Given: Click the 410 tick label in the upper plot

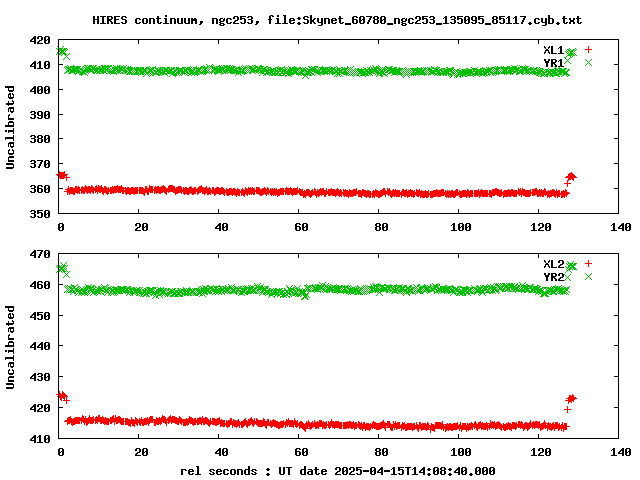Looking at the screenshot, I should click(40, 65).
